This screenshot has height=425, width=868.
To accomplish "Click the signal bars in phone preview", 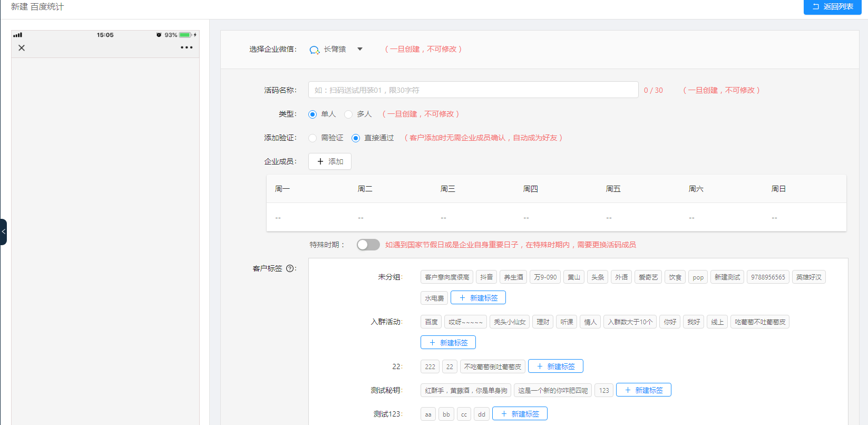I will [x=18, y=35].
